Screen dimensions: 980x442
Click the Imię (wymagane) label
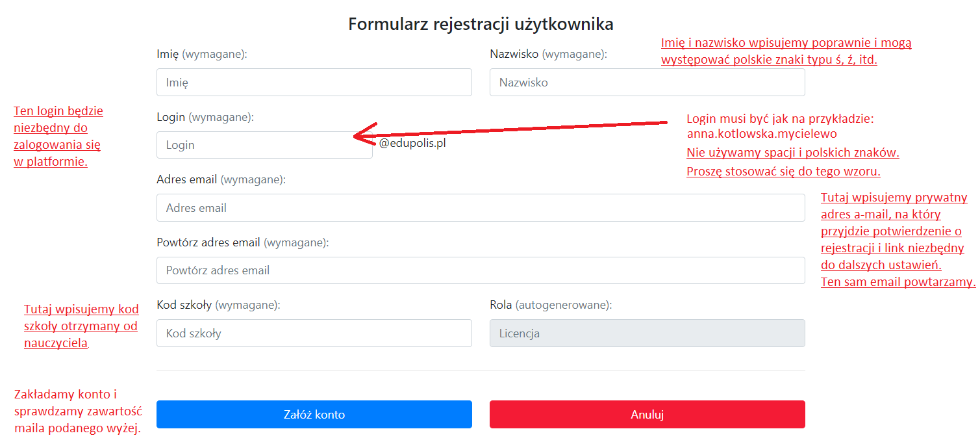[x=202, y=55]
